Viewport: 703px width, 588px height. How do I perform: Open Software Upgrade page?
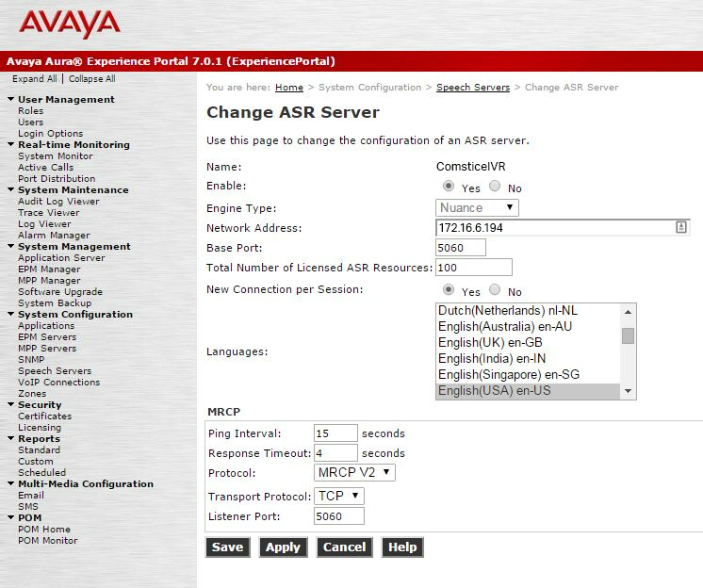[x=60, y=292]
